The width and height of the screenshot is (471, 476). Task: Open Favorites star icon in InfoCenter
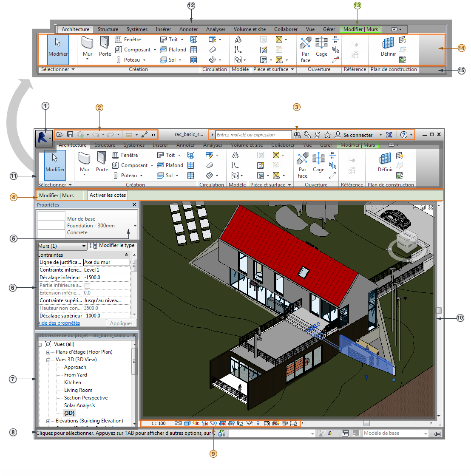coord(327,135)
